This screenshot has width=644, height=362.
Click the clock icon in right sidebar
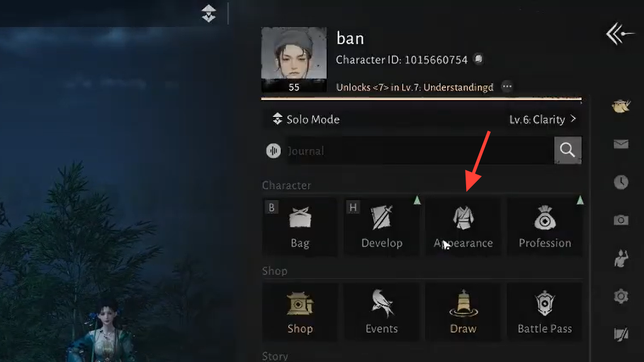(x=621, y=182)
